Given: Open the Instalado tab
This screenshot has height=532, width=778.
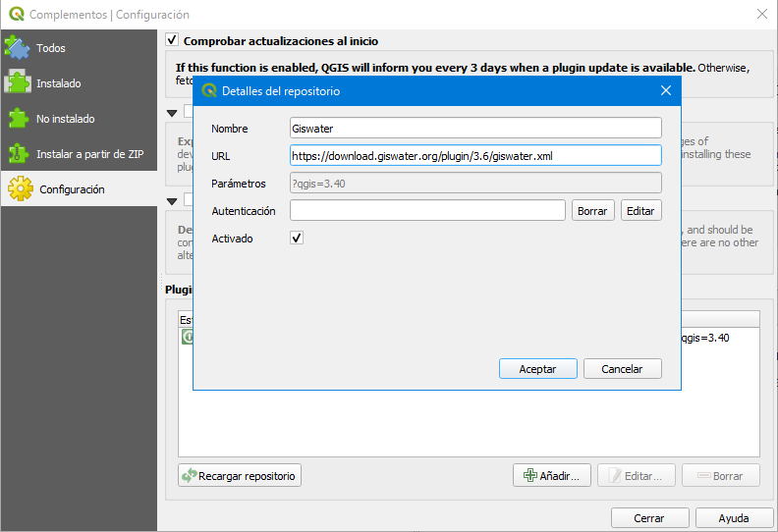Looking at the screenshot, I should pyautogui.click(x=59, y=83).
